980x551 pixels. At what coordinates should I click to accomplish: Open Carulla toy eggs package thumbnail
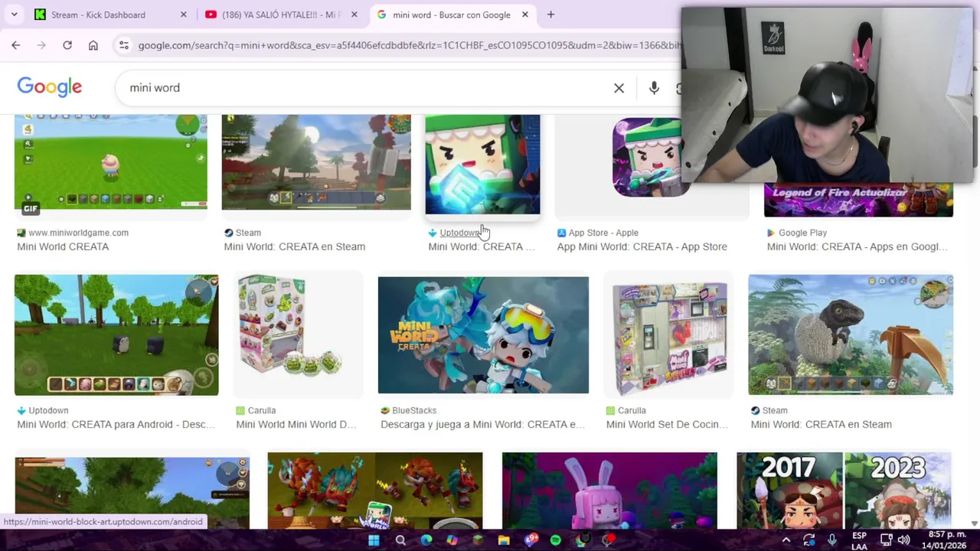298,334
